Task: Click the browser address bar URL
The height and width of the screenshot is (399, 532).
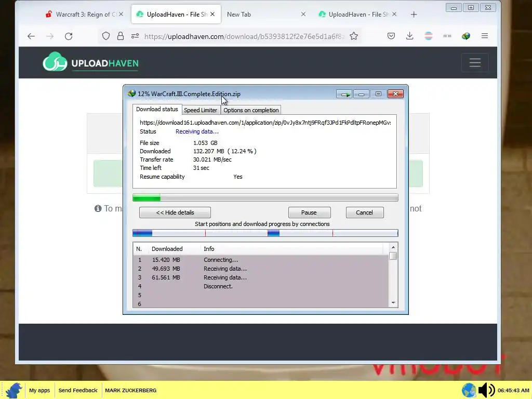Action: [x=244, y=36]
